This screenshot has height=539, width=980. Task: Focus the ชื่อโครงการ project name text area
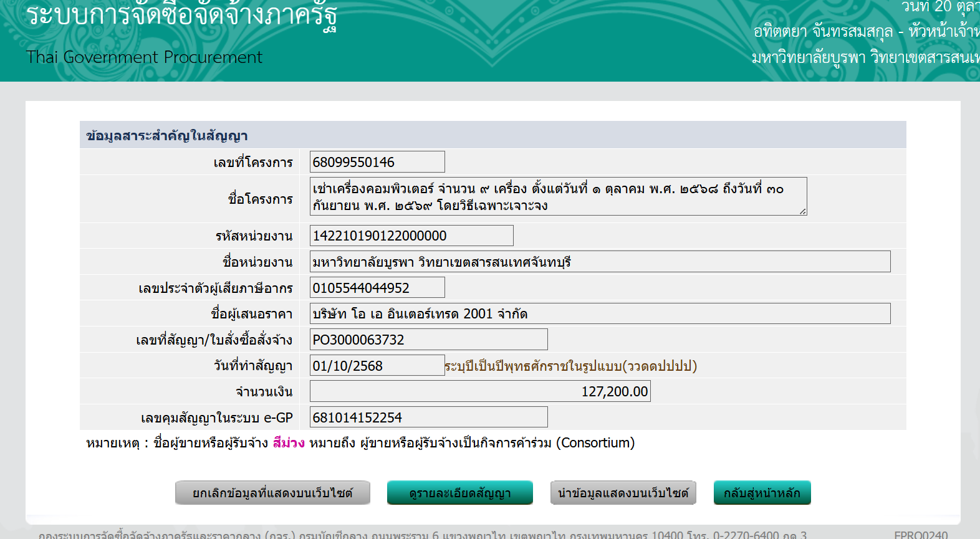point(557,197)
